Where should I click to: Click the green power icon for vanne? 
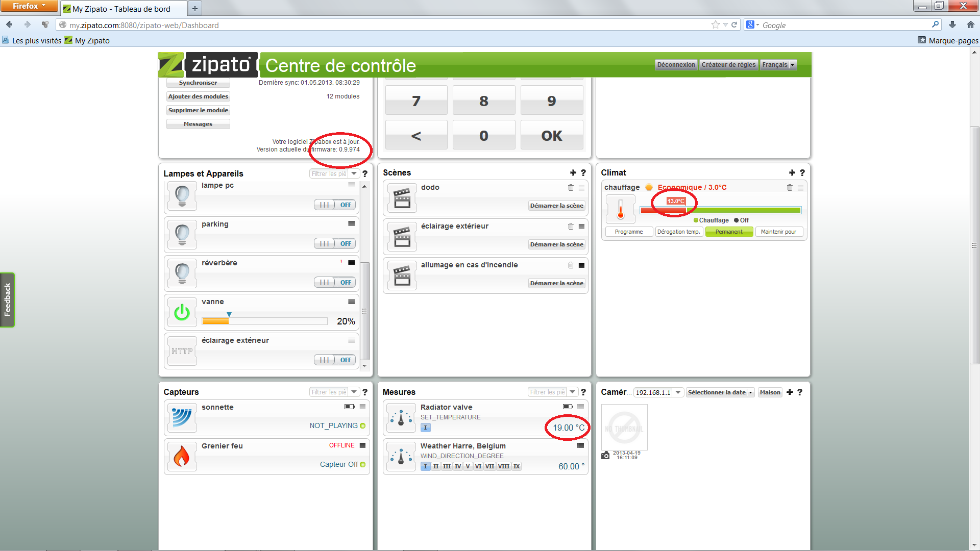tap(182, 312)
